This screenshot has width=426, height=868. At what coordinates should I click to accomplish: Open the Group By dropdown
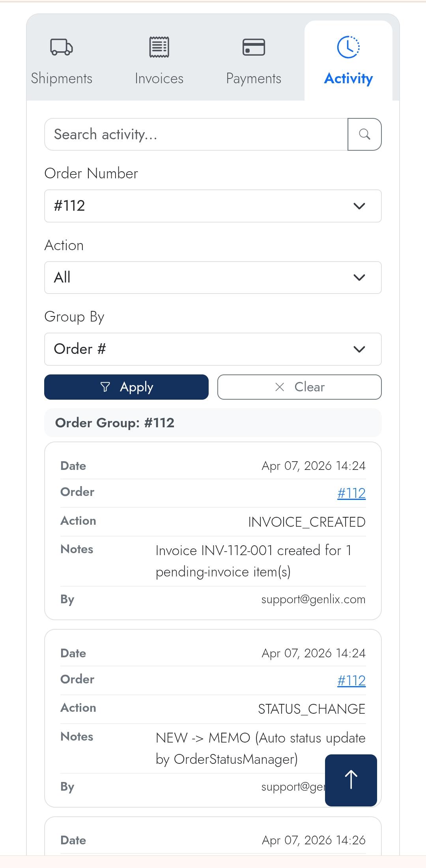(x=213, y=349)
